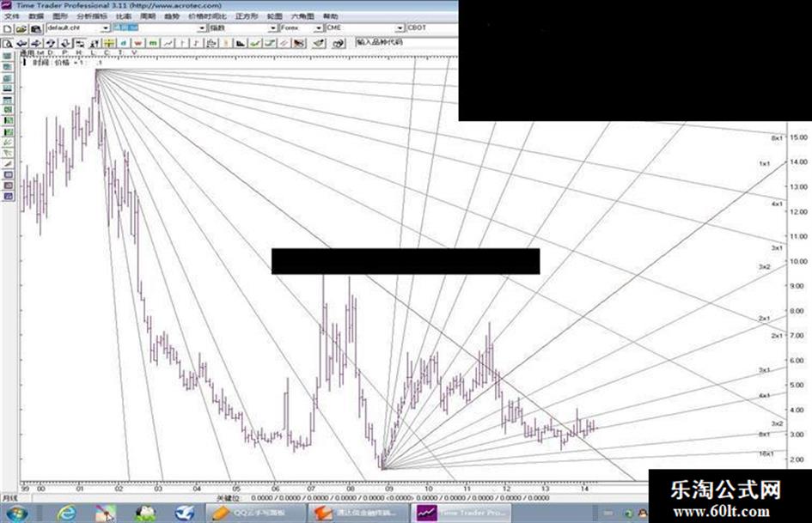Open the default.cht chart file dropdown

[106, 28]
